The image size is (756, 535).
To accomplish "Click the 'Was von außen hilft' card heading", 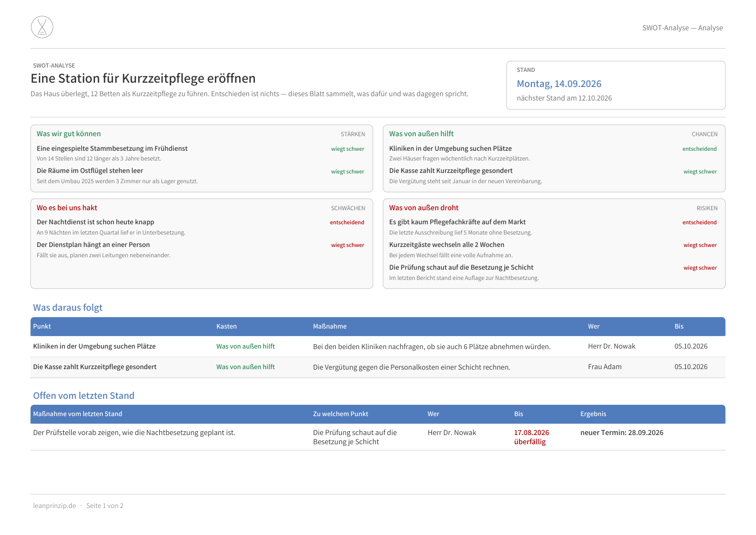I will coord(421,134).
